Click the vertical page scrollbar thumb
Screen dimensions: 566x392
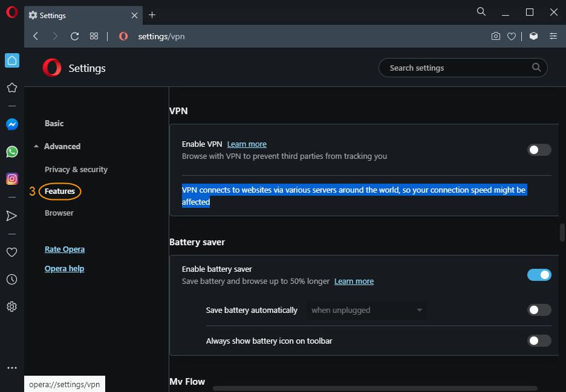click(x=562, y=233)
